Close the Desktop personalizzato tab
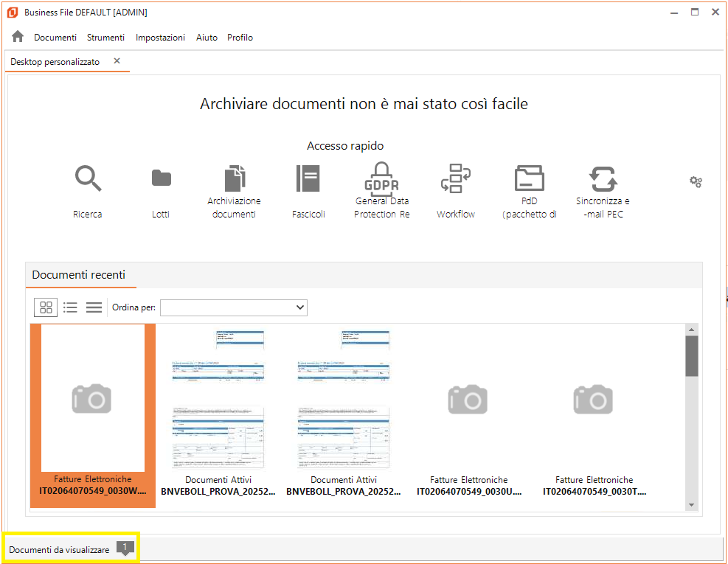The width and height of the screenshot is (728, 564). pyautogui.click(x=117, y=61)
